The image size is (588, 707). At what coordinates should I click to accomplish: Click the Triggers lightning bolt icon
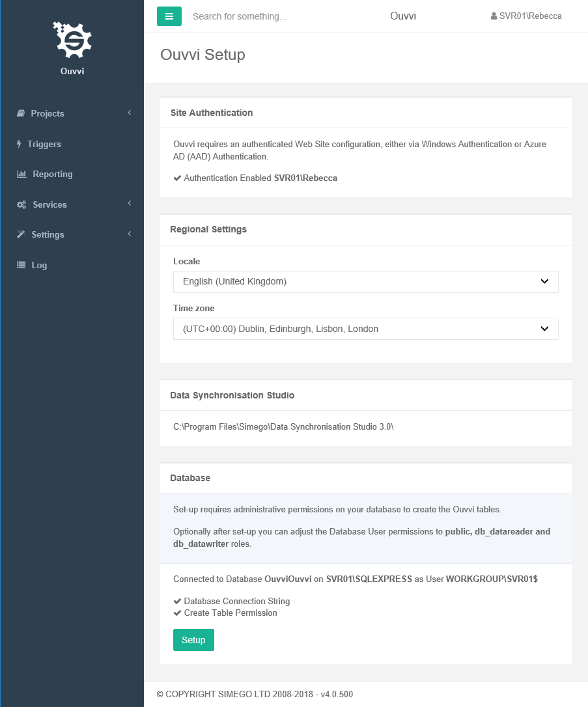(x=19, y=144)
